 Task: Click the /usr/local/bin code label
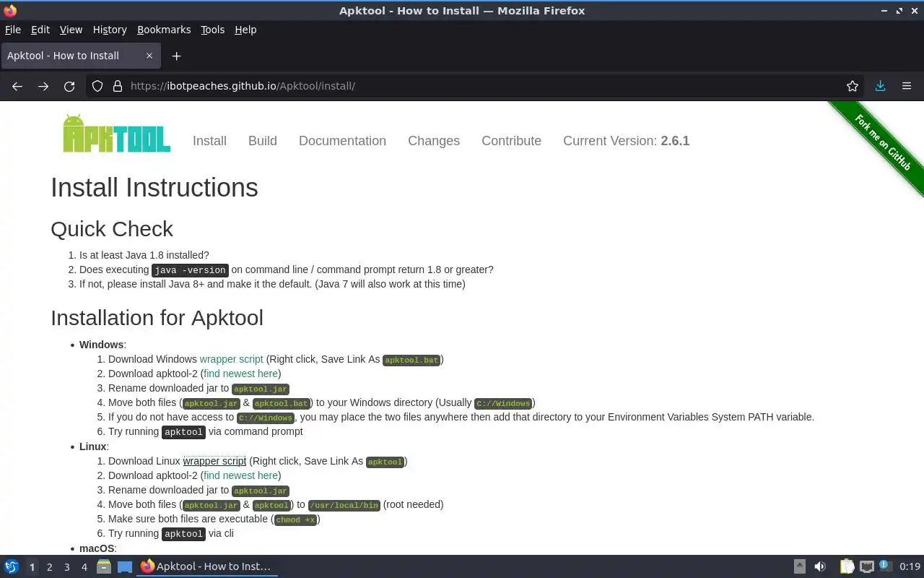pyautogui.click(x=344, y=505)
